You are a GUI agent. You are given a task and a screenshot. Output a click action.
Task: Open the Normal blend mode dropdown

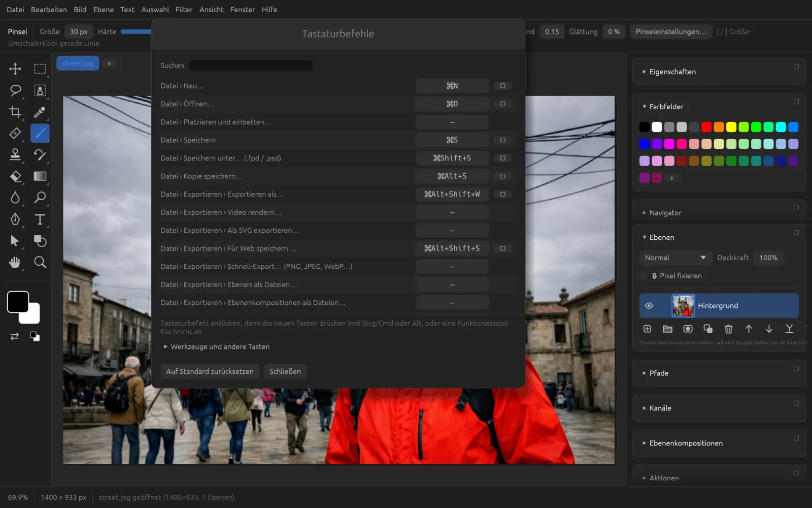click(x=675, y=258)
